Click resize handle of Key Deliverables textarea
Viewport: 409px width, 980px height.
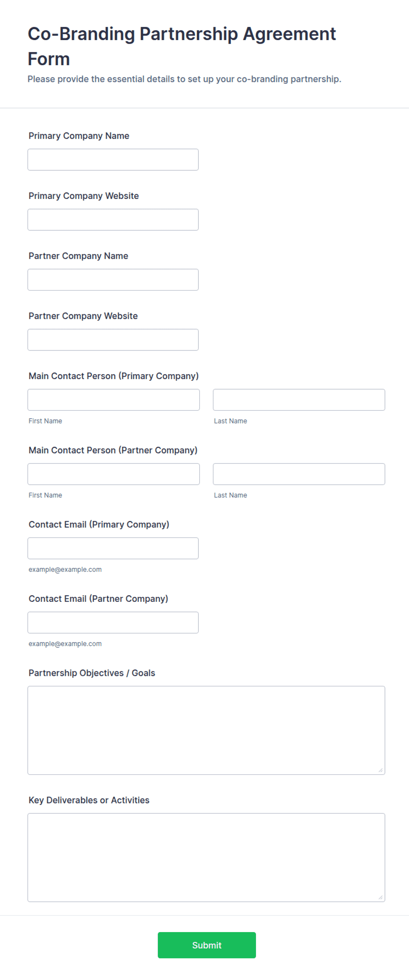coord(380,897)
